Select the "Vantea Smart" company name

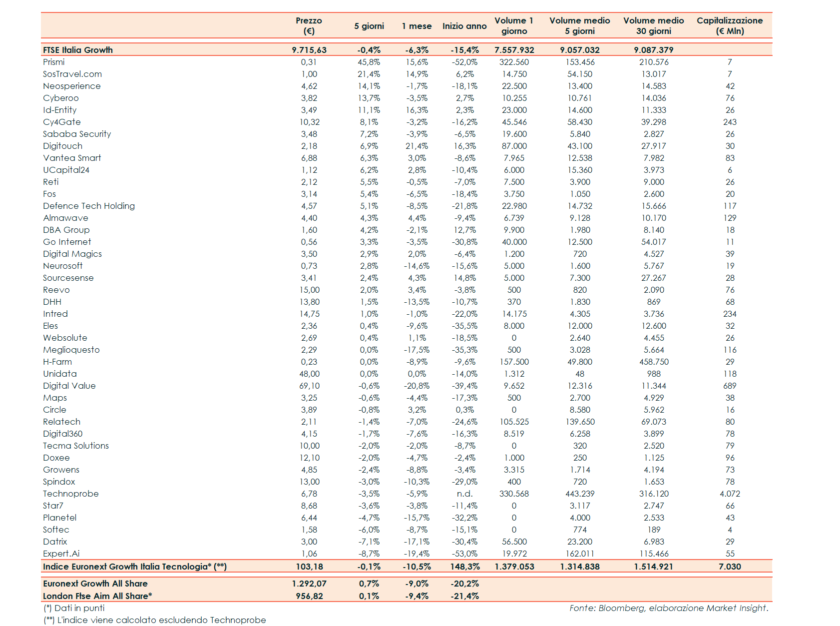(x=72, y=158)
